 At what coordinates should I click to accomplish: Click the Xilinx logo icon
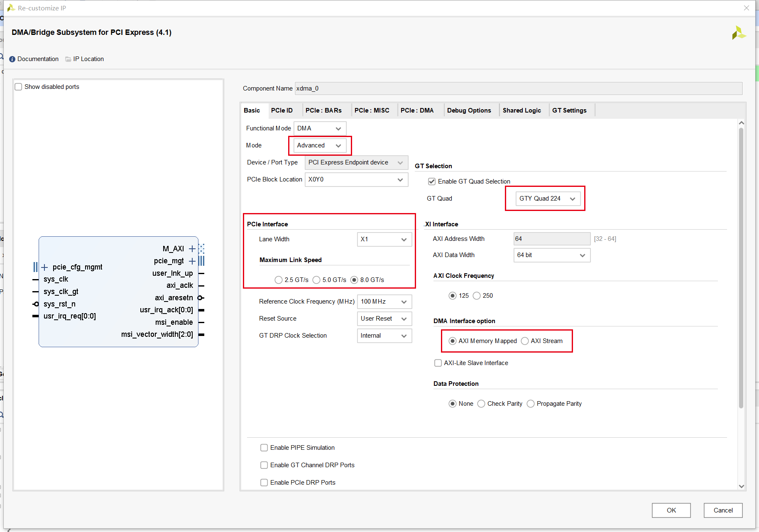pyautogui.click(x=739, y=33)
